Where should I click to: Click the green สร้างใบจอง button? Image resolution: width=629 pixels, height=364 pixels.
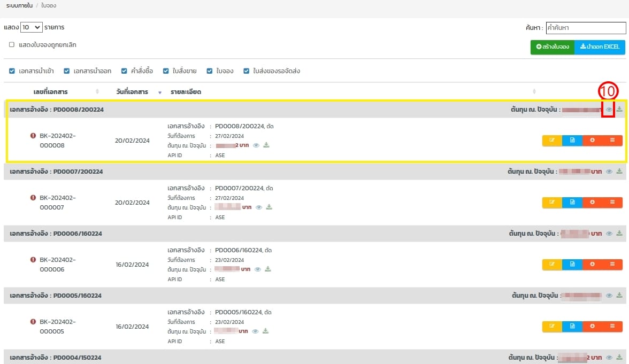point(552,47)
